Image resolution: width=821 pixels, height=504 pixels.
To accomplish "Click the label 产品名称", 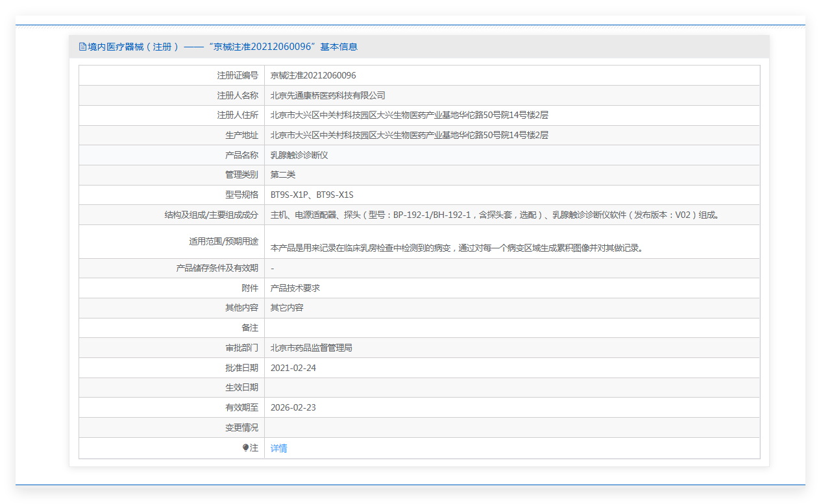I will [x=241, y=155].
